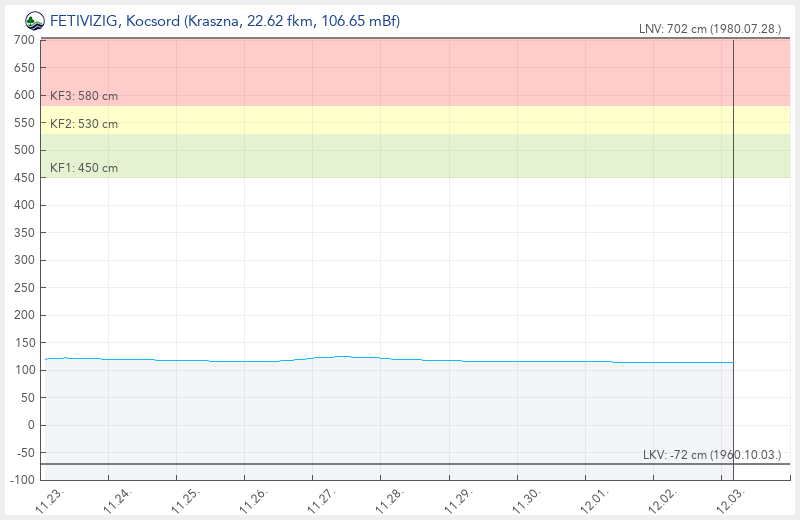
Task: Select the KF3: 580 cm level label
Action: [84, 96]
